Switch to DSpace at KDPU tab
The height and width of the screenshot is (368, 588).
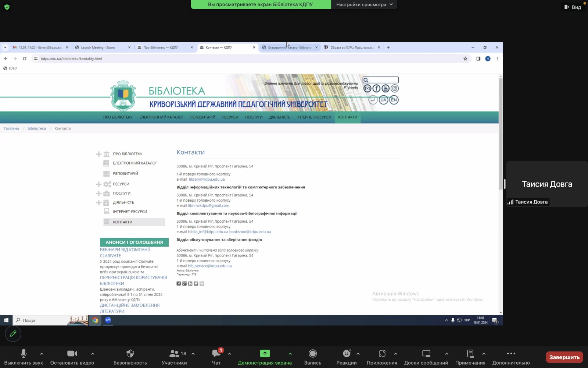coord(352,47)
